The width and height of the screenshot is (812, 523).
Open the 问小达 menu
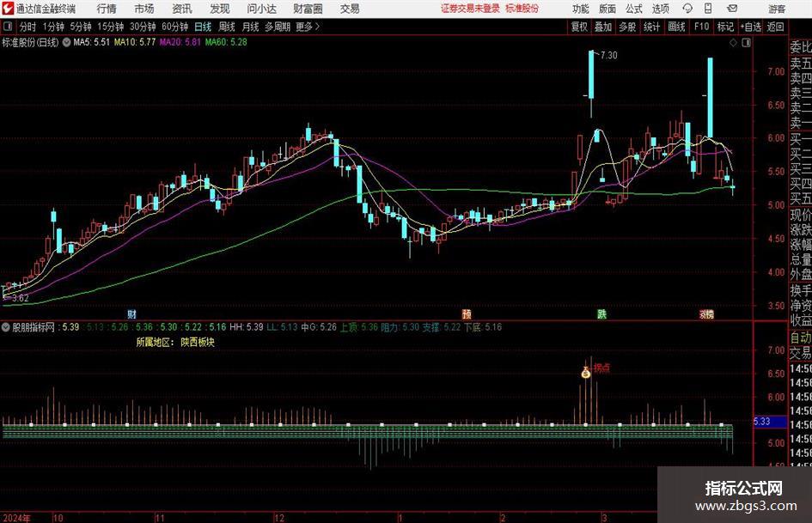261,9
